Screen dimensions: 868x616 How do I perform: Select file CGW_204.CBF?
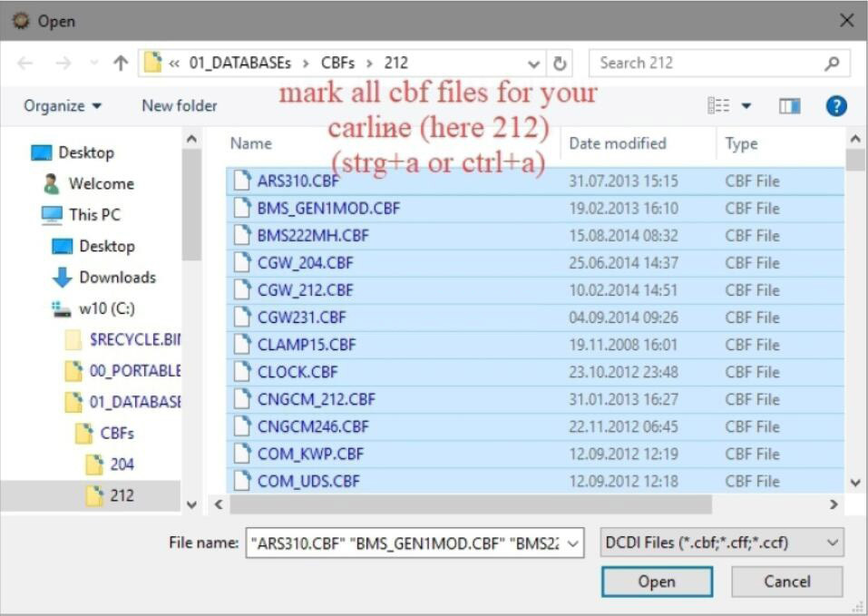coord(535,263)
